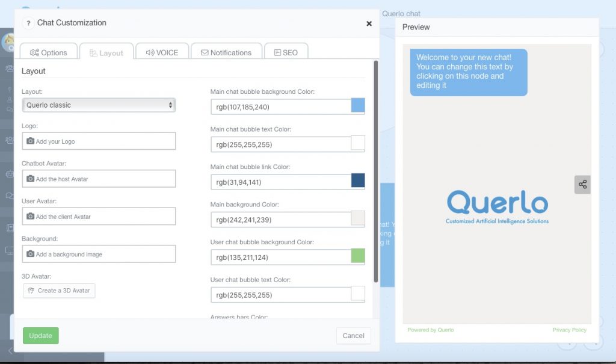
Task: Click the Main chat bubble link Color: label
Action: pos(250,167)
